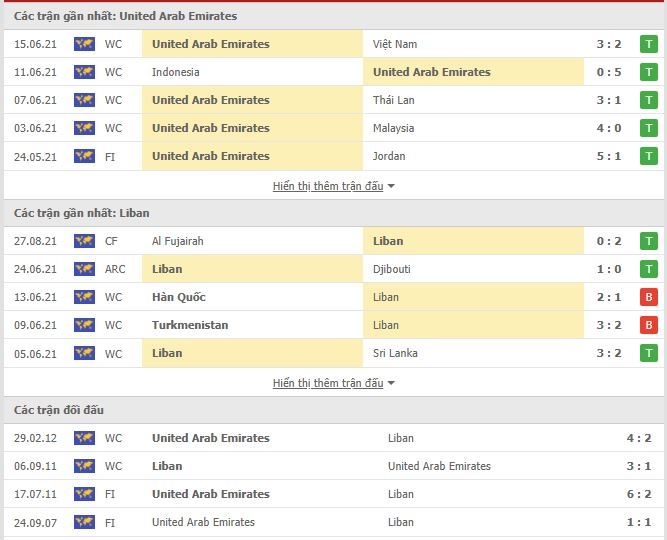Viewport: 667px width, 540px height.
Task: Open the Djibouti team link
Action: 392,269
